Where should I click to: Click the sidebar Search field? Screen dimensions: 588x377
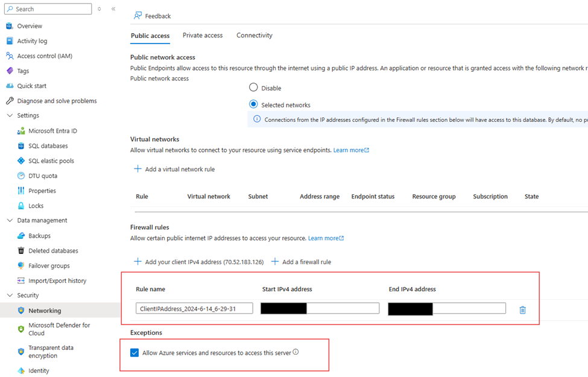coord(48,9)
